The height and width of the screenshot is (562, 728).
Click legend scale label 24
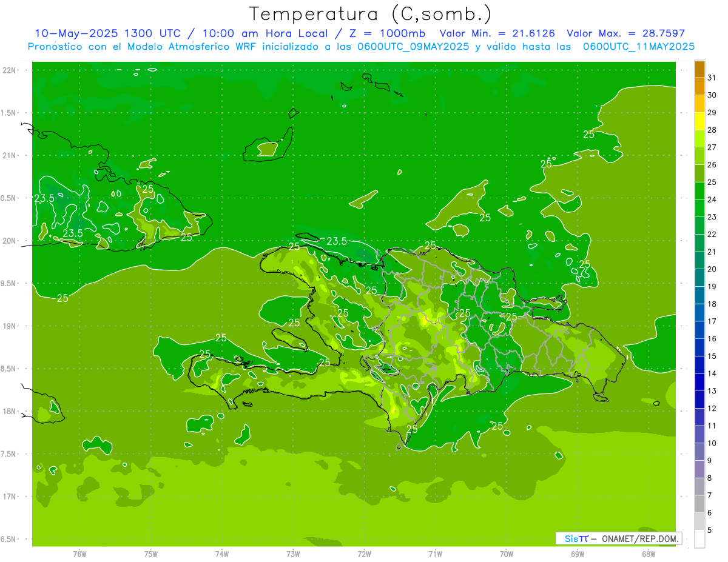tap(712, 199)
